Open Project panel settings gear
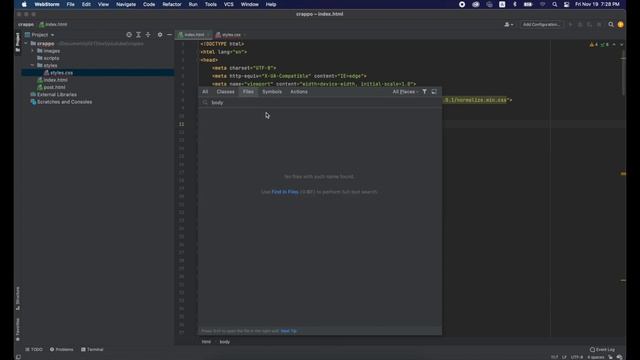 pyautogui.click(x=160, y=35)
